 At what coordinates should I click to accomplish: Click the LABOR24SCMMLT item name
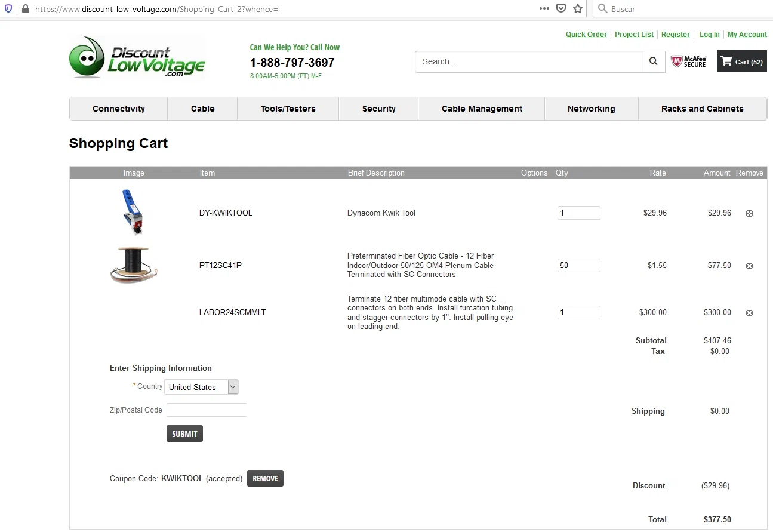coord(232,312)
